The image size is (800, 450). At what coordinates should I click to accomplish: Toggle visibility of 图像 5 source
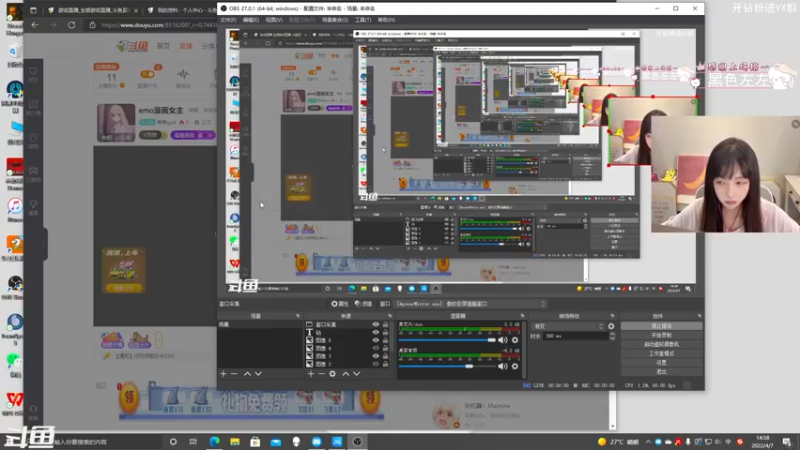pos(376,340)
